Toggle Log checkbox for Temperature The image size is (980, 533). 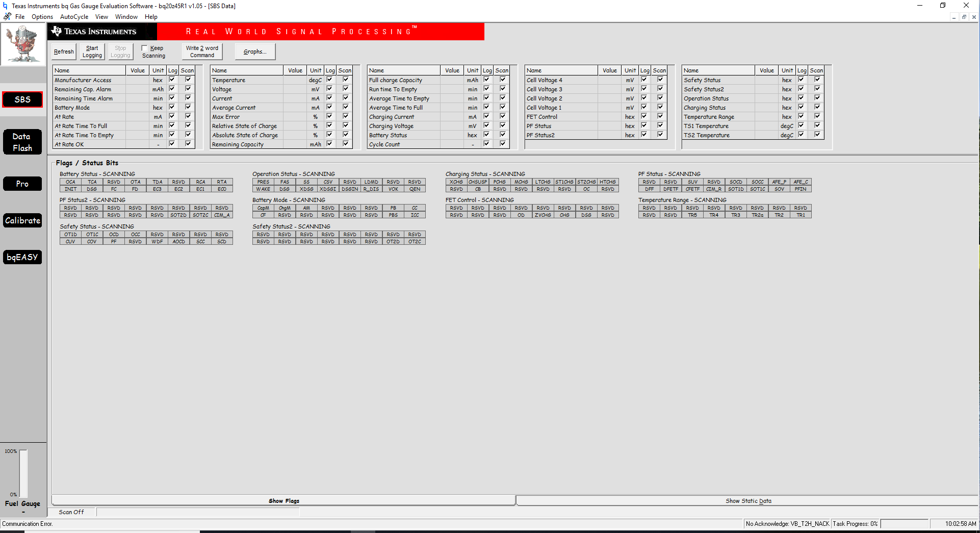[x=329, y=80]
